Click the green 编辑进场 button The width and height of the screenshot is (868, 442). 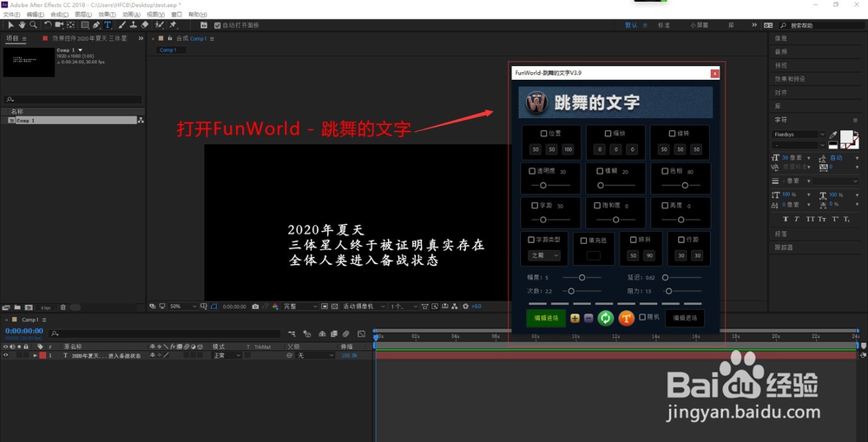[545, 318]
